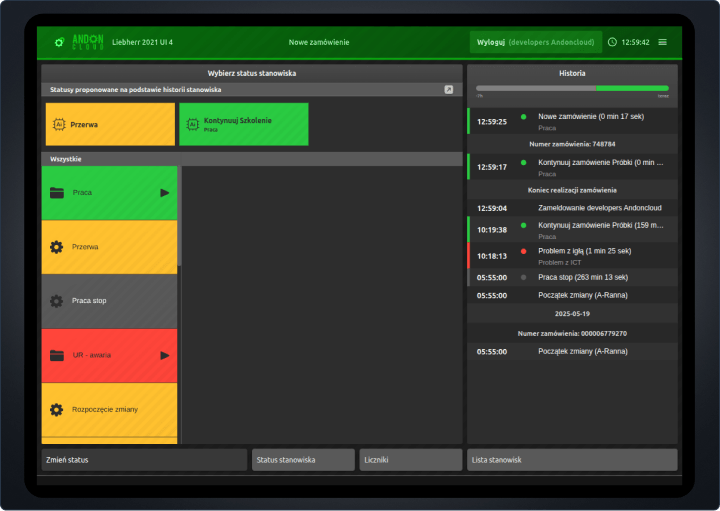Screen dimensions: 720x511
Task: Open the hamburger menu in header
Action: click(x=662, y=42)
